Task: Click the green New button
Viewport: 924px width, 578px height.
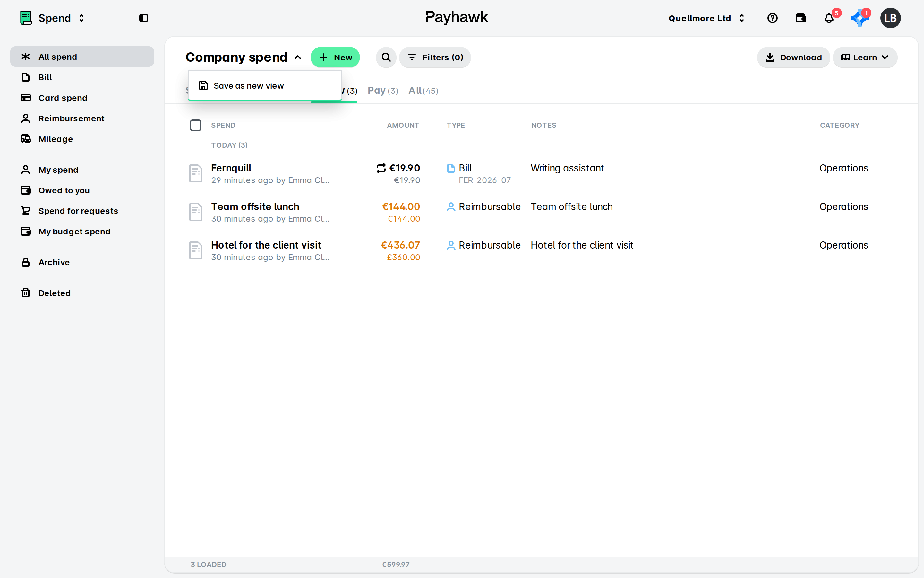Action: (335, 57)
